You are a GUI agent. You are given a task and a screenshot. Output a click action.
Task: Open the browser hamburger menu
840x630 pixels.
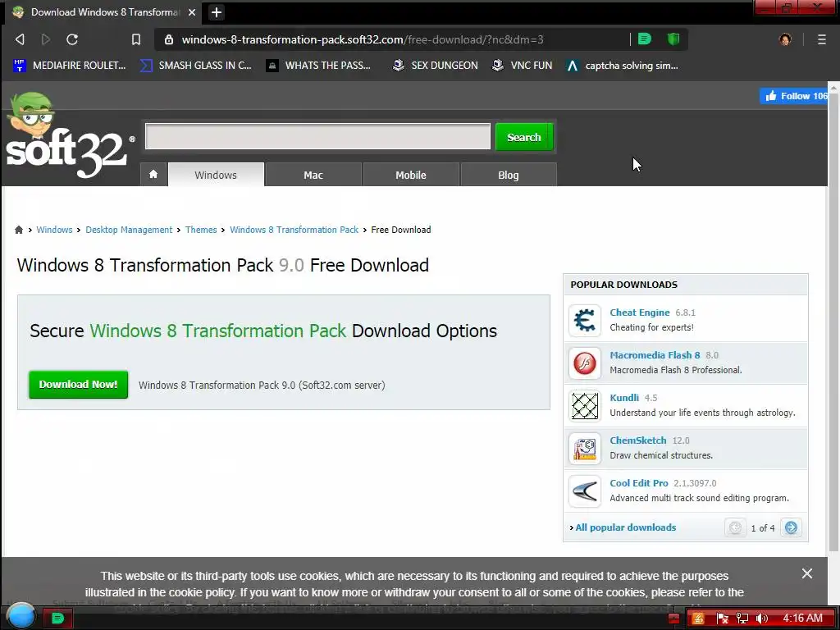coord(821,39)
